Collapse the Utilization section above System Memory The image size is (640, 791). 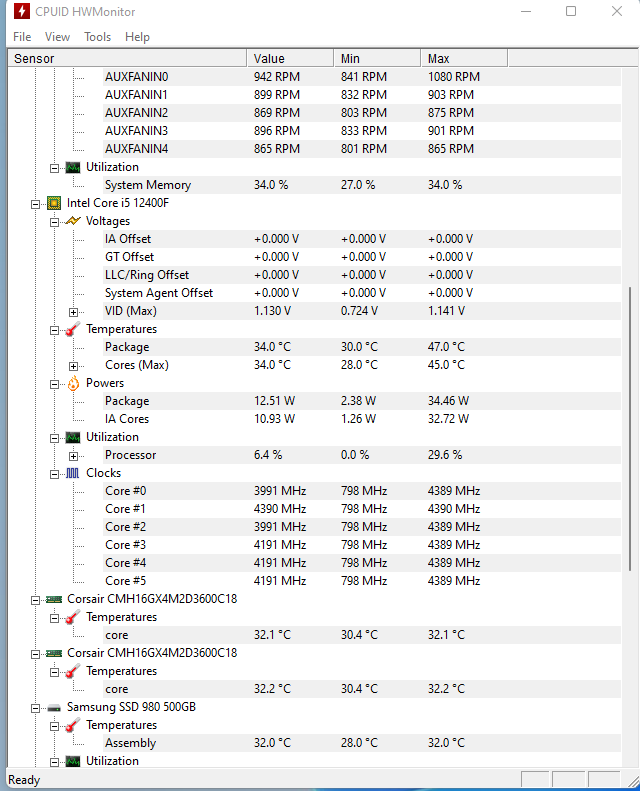point(54,168)
